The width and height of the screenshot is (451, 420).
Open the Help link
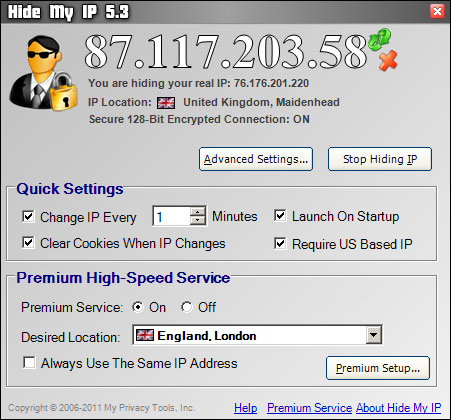point(245,408)
